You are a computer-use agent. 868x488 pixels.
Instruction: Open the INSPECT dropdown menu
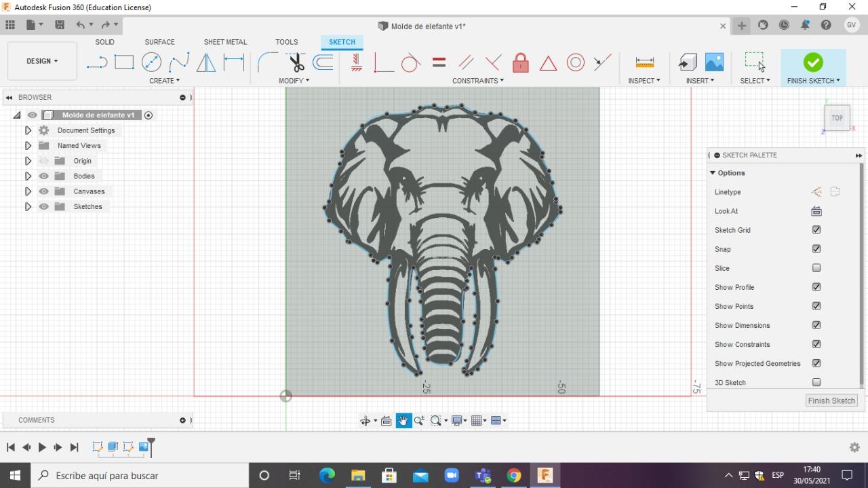644,81
